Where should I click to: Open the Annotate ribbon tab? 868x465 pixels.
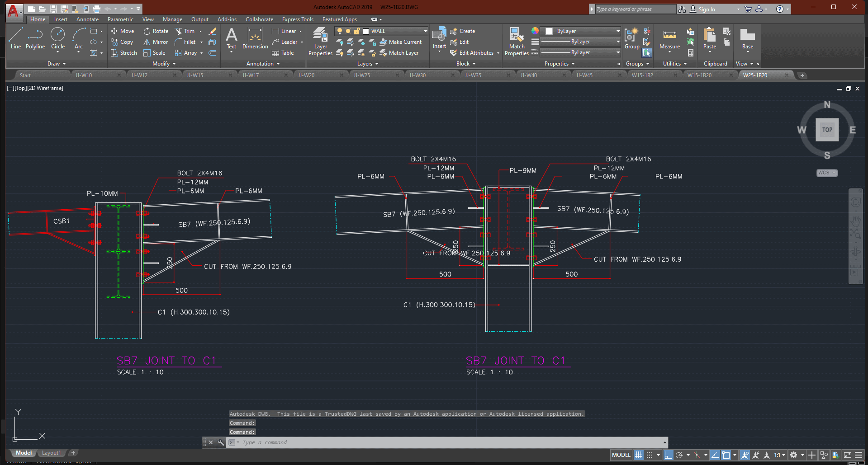pos(87,19)
